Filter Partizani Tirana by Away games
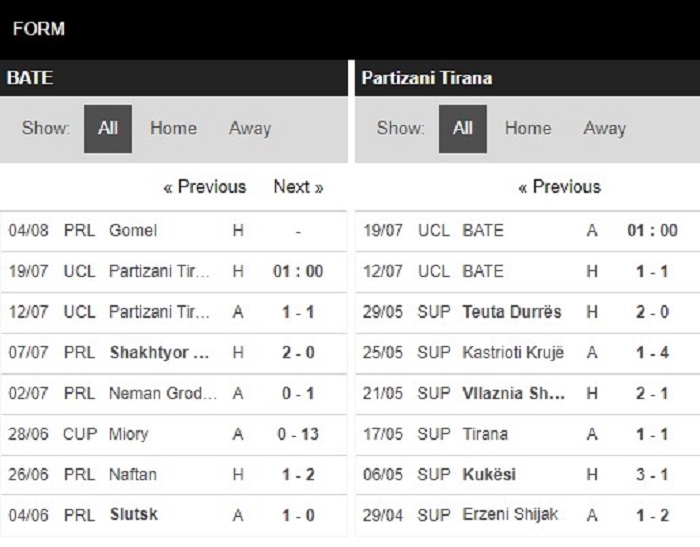The image size is (700, 547). (604, 129)
